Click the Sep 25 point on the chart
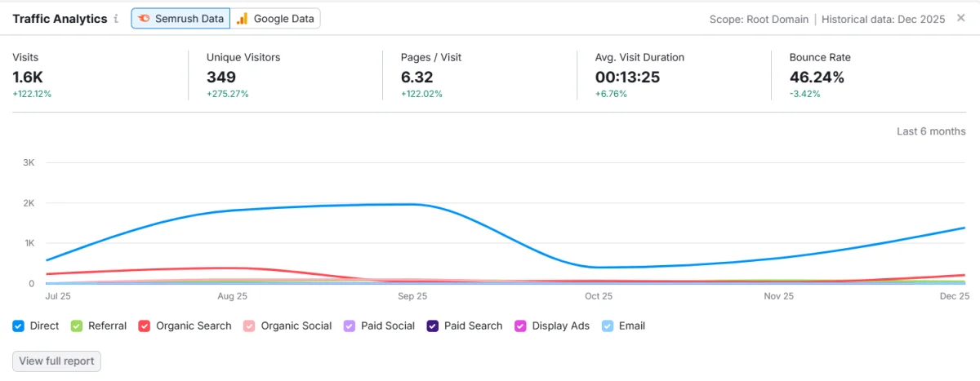Screen dimensions: 980x381 (x=413, y=204)
